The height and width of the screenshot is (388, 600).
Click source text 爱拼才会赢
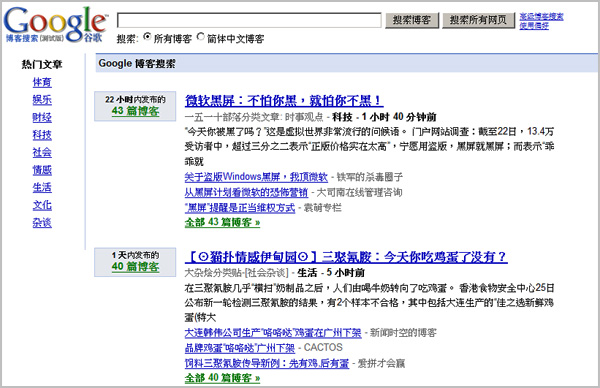click(381, 363)
